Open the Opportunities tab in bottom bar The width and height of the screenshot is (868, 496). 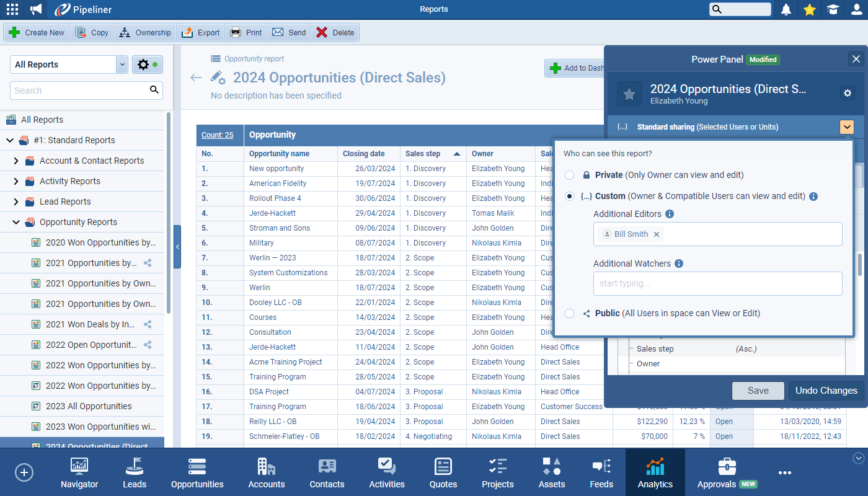click(197, 473)
